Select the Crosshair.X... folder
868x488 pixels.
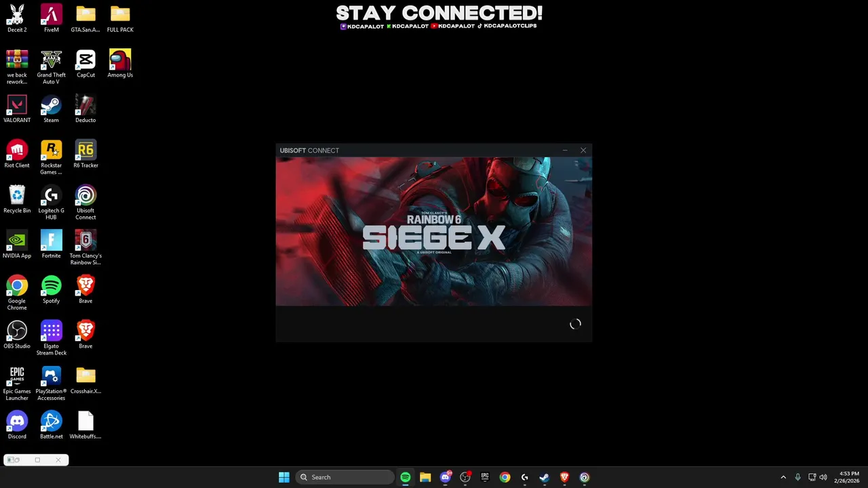85,380
